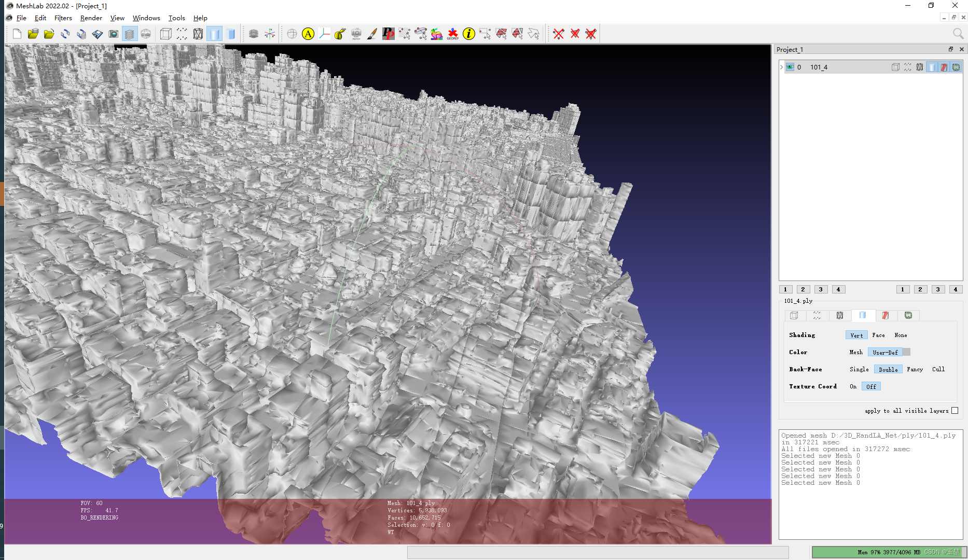
Task: Open the Render menu
Action: tap(91, 18)
